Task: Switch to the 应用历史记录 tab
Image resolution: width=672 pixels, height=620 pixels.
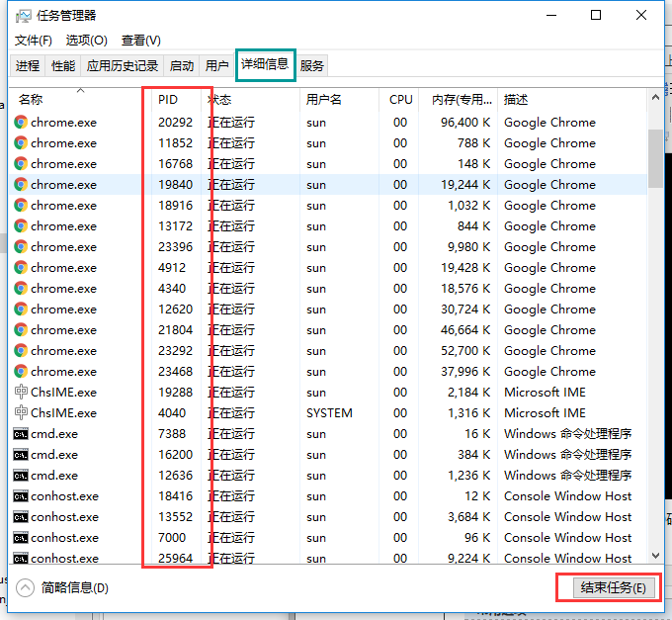Action: point(123,65)
